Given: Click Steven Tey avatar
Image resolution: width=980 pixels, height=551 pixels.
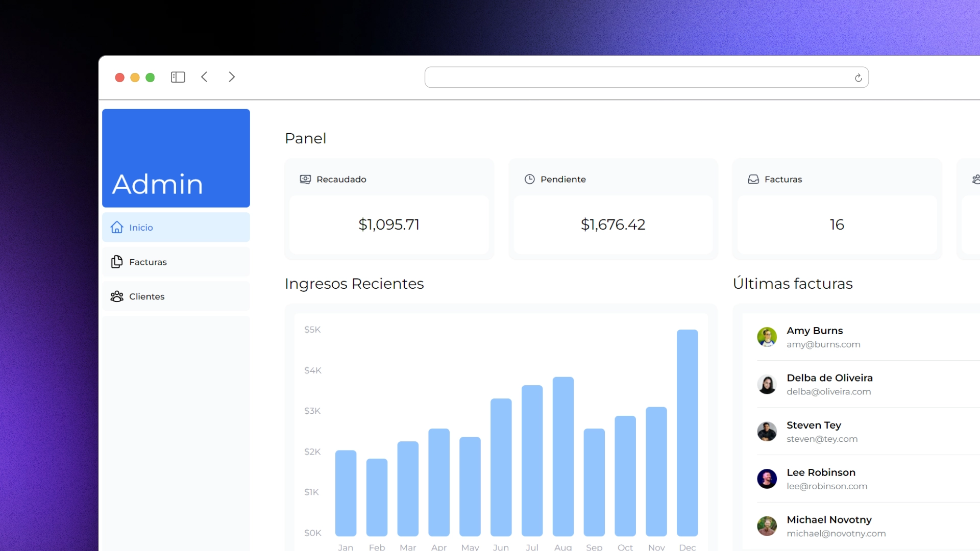Looking at the screenshot, I should click(767, 432).
